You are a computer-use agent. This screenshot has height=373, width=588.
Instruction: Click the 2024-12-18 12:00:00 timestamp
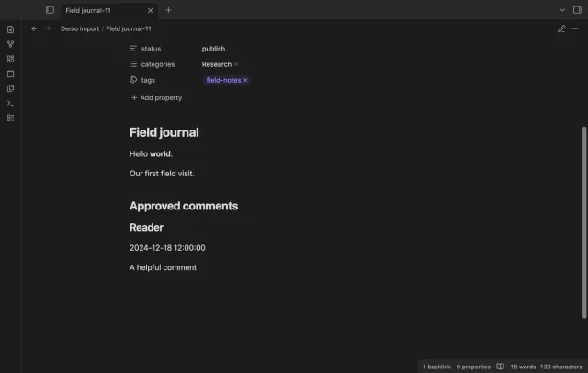point(167,248)
